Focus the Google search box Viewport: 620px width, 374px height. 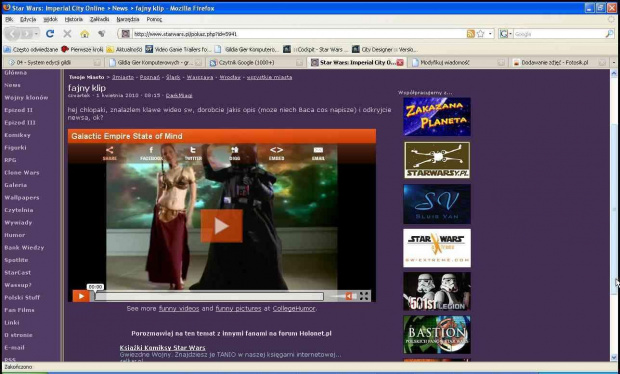coord(559,34)
